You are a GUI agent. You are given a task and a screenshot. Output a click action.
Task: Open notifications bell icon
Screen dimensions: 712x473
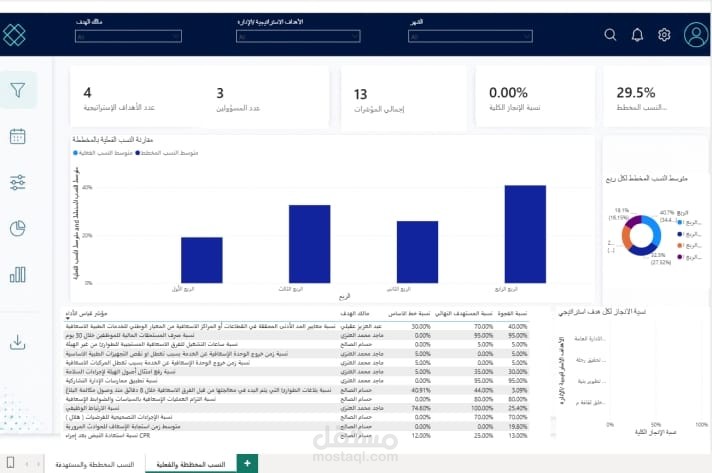(x=637, y=35)
